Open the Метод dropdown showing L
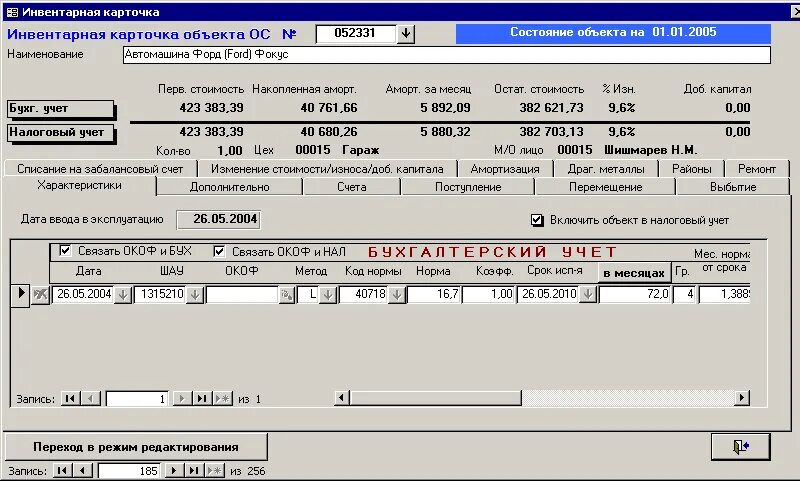The width and height of the screenshot is (800, 481). [x=328, y=294]
